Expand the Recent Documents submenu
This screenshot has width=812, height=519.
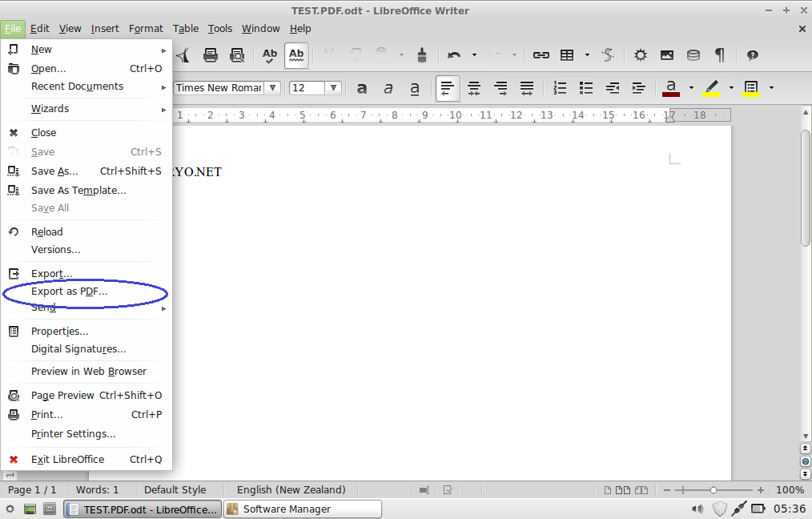coord(86,86)
